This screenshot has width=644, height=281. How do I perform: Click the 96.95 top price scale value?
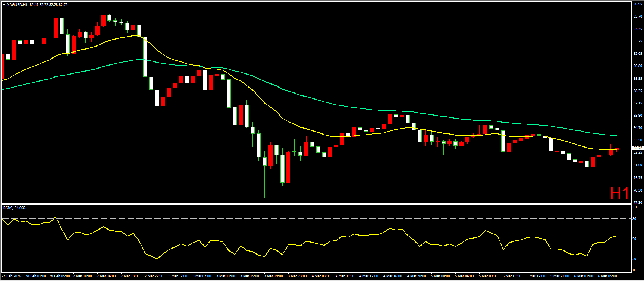[637, 4]
